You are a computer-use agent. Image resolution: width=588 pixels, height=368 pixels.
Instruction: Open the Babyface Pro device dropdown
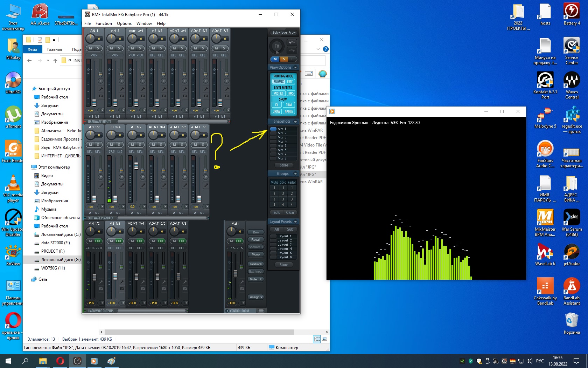[284, 33]
